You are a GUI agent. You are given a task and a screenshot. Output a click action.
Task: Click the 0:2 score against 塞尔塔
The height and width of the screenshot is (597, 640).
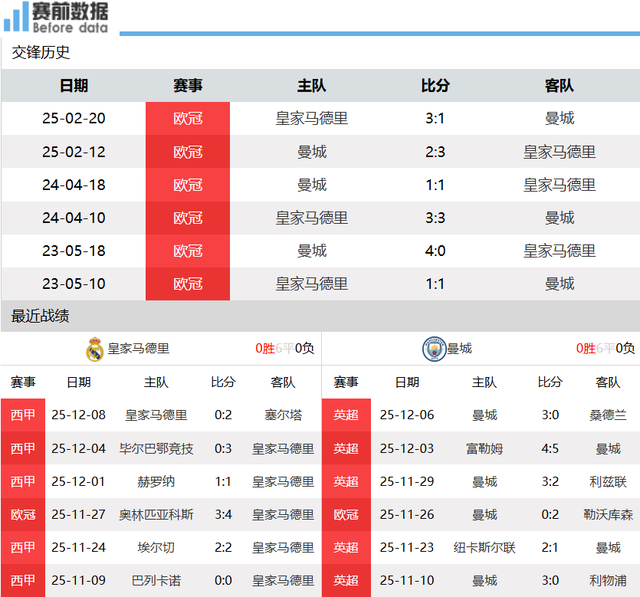tap(223, 415)
